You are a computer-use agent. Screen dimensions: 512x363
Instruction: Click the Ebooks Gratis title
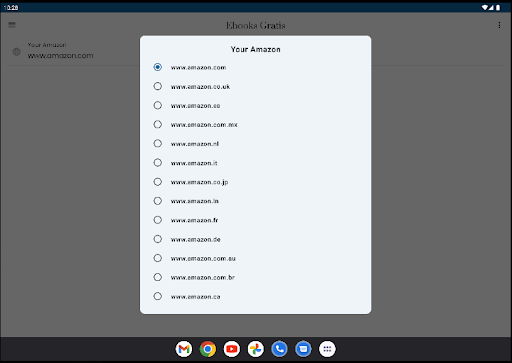point(256,25)
